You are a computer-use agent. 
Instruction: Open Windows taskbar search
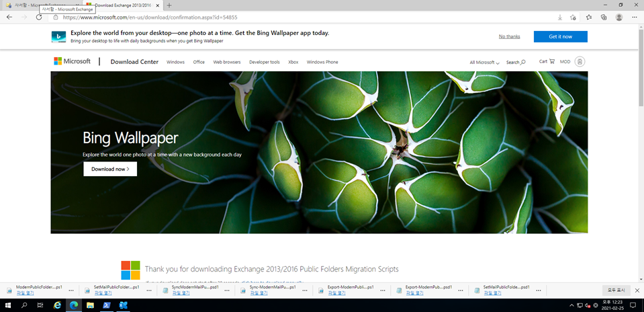click(x=24, y=305)
